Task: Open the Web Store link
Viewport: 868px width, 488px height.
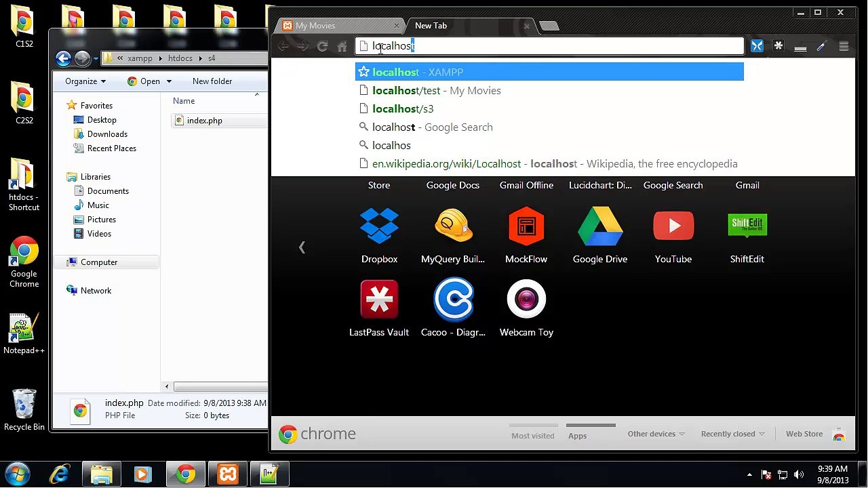Action: (804, 434)
